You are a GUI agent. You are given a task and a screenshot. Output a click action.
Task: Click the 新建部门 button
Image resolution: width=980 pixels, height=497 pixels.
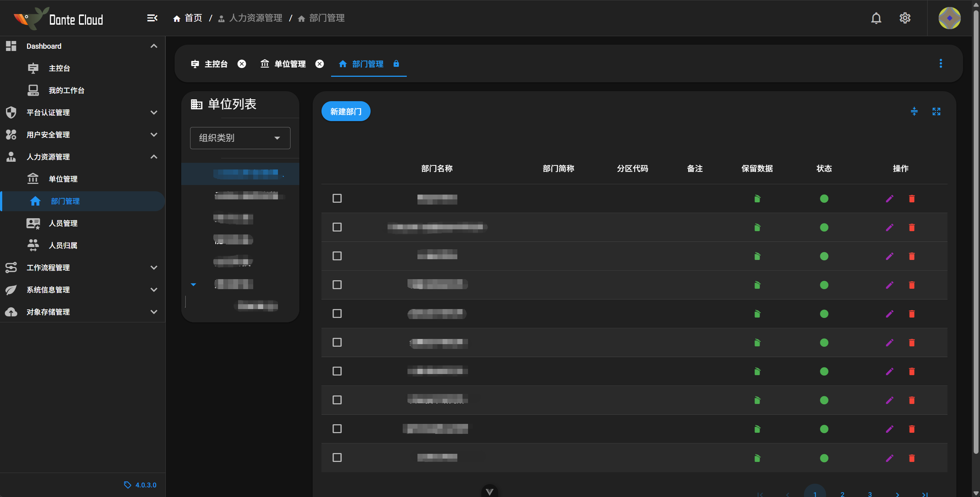pyautogui.click(x=345, y=111)
